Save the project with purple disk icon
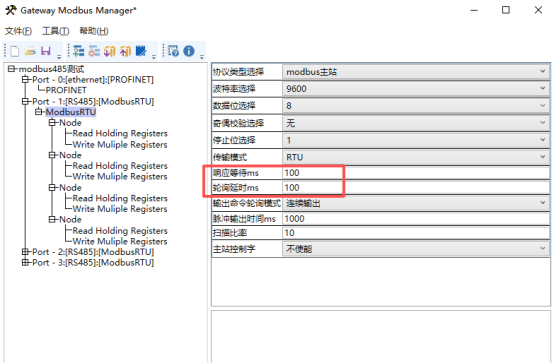 click(x=46, y=51)
